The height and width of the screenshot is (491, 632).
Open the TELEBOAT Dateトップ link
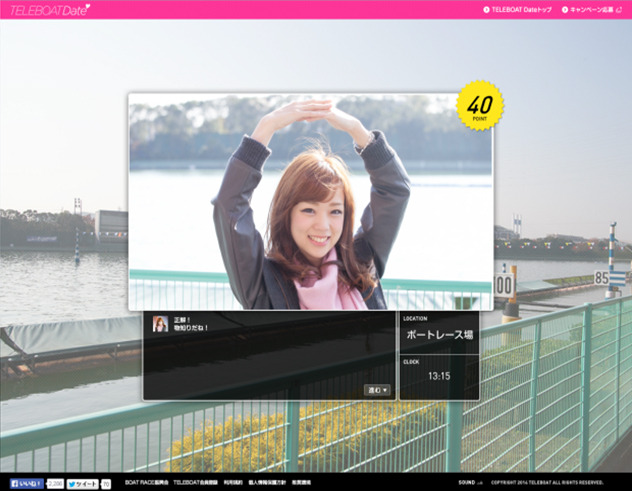pos(521,9)
